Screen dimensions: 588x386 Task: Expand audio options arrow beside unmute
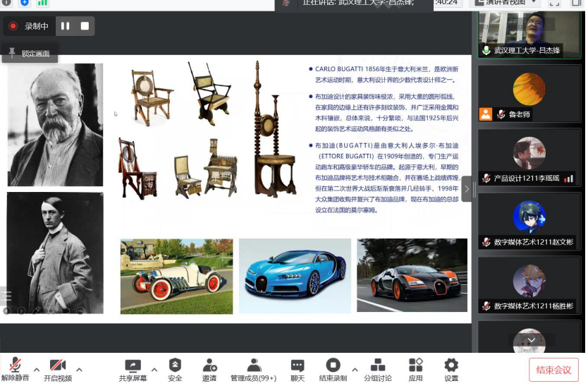pyautogui.click(x=37, y=370)
